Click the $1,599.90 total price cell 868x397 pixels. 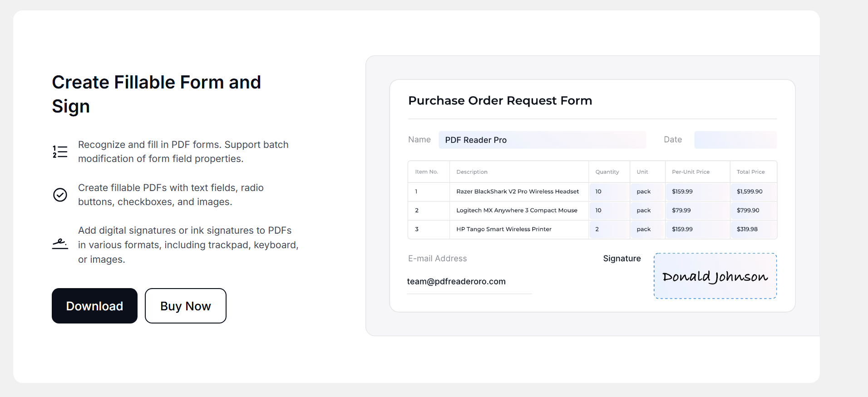(754, 191)
